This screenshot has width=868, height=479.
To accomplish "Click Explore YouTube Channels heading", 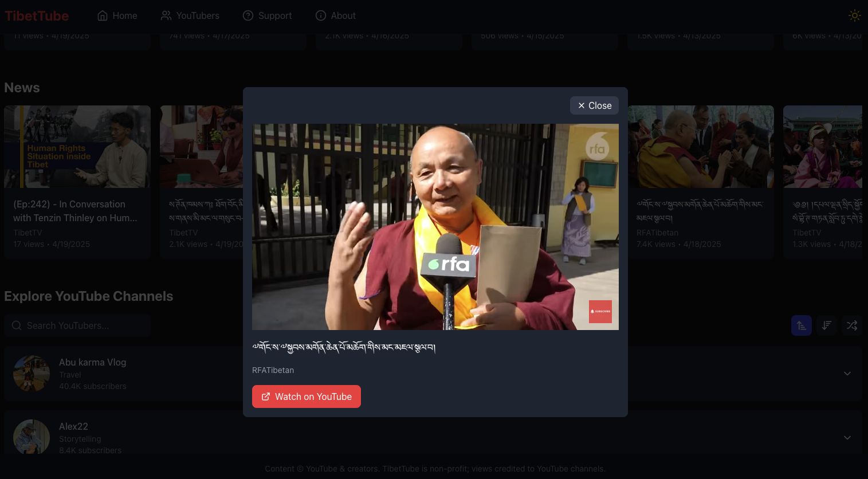I will point(88,296).
